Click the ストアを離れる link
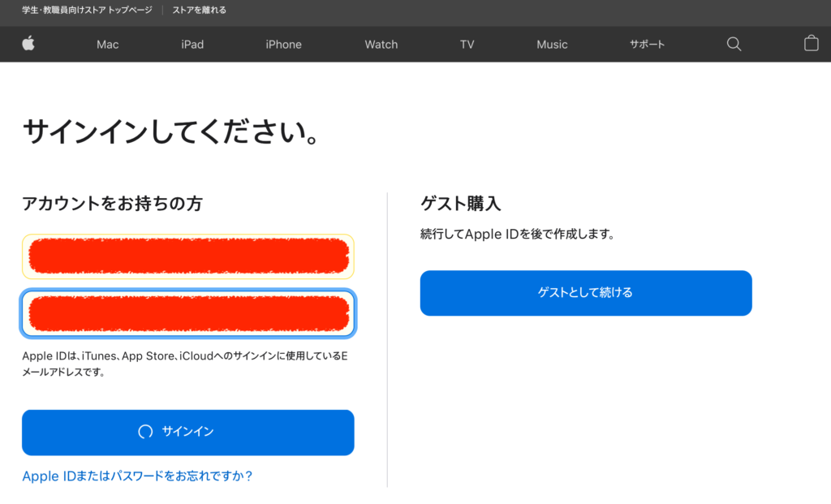The image size is (831, 504). click(200, 10)
